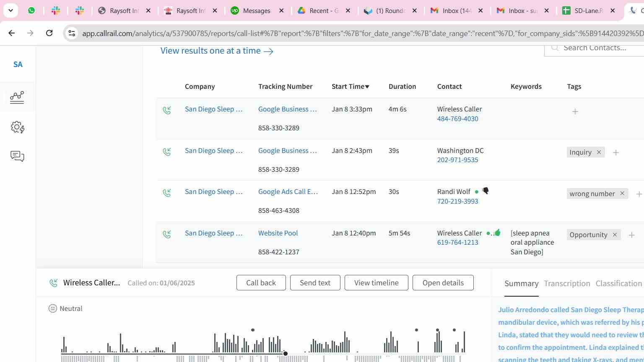Image resolution: width=644 pixels, height=362 pixels.
Task: Open Google Business tracking number on 2:43pm row
Action: click(287, 150)
